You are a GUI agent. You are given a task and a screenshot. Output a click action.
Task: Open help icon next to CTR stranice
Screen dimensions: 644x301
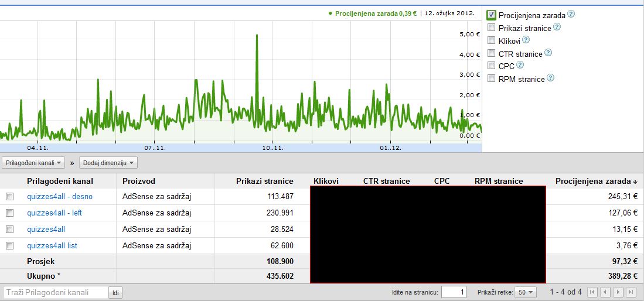coord(548,53)
